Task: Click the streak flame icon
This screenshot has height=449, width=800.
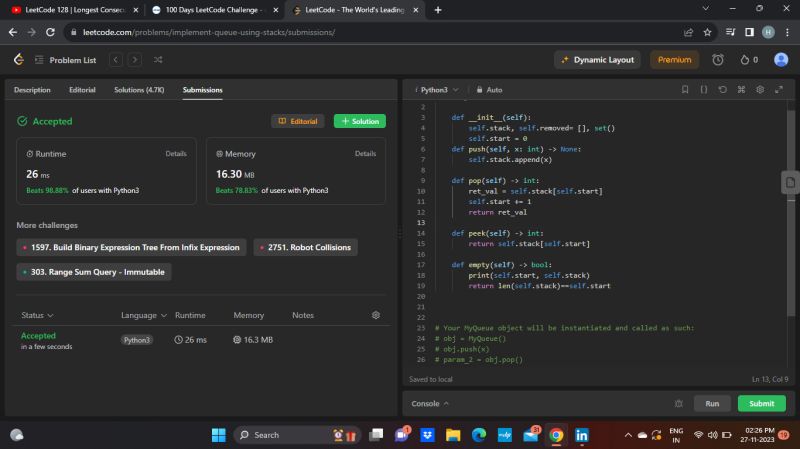Action: 743,60
